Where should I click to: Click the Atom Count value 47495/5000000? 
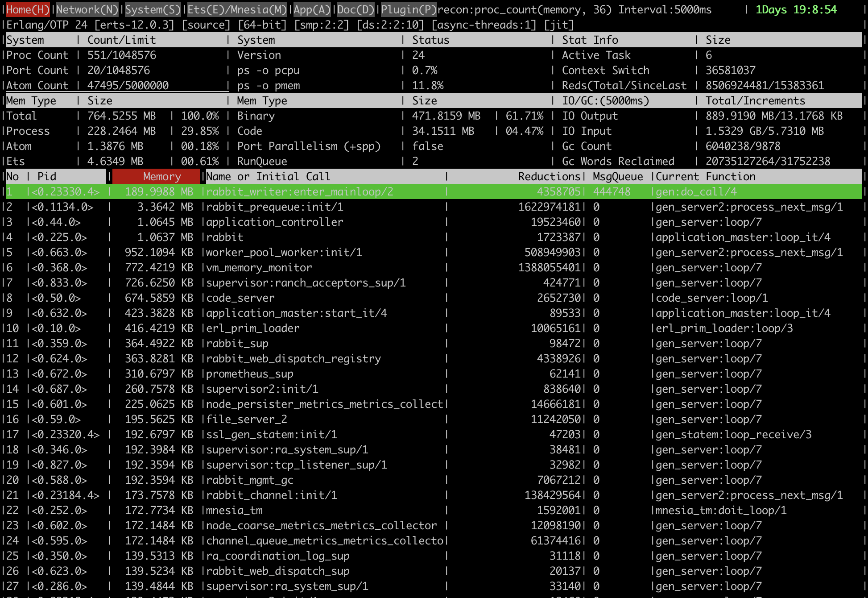[x=128, y=85]
